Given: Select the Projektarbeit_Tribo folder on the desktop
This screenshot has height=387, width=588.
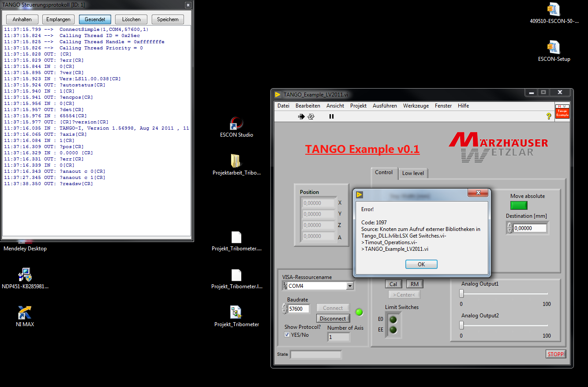Looking at the screenshot, I should pos(237,165).
